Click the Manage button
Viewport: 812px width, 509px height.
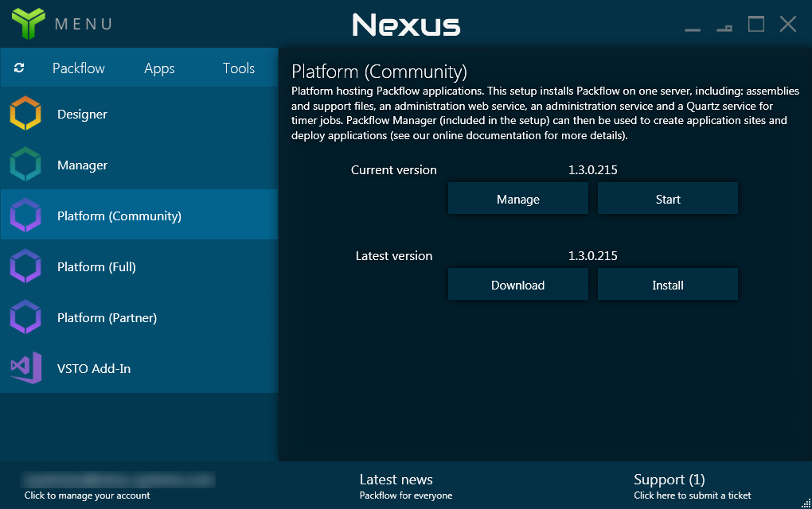click(518, 199)
